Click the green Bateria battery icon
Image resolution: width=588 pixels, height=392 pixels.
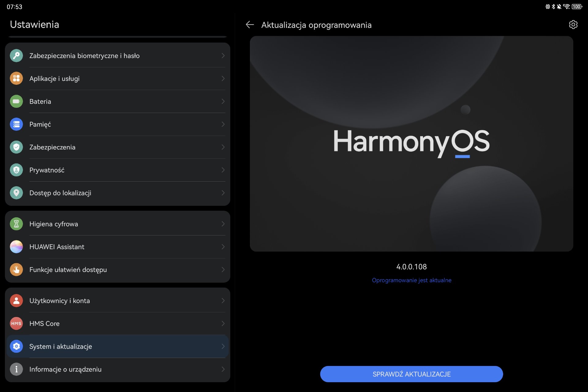tap(16, 101)
